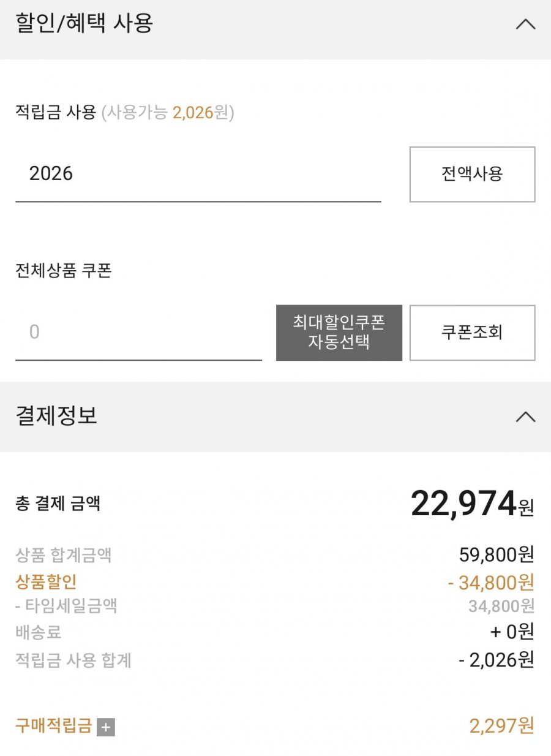Collapse the 결제정보 section chevron
Viewport: 551px width, 756px height.
point(525,417)
